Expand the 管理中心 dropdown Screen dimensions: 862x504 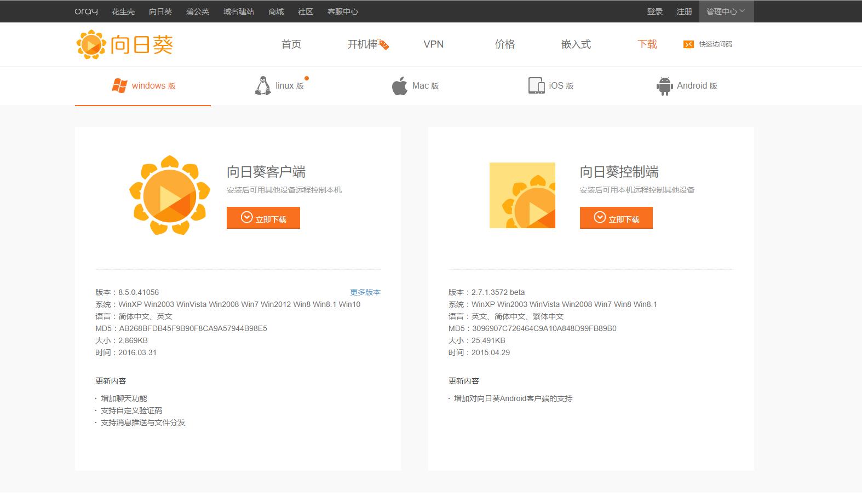click(726, 11)
